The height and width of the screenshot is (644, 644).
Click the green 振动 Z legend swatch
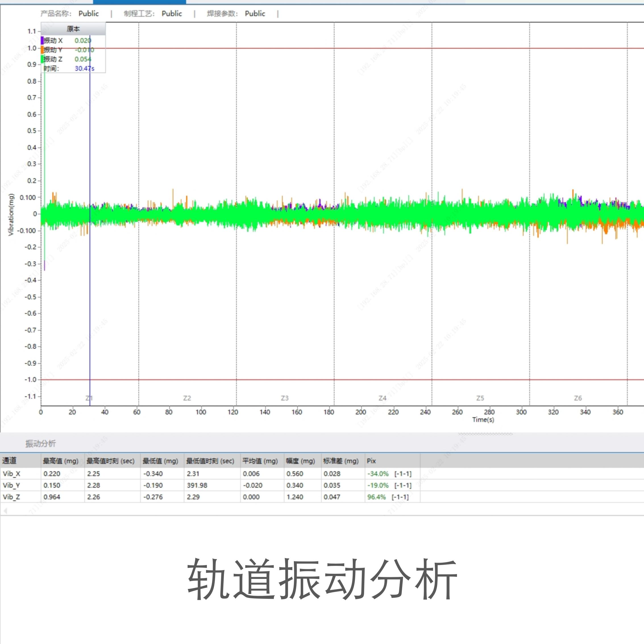coord(42,59)
